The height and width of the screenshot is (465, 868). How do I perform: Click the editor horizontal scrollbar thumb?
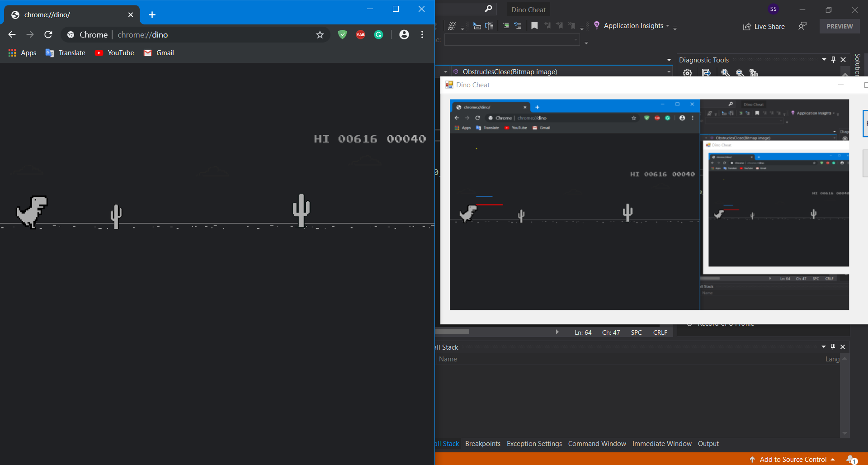(x=452, y=332)
